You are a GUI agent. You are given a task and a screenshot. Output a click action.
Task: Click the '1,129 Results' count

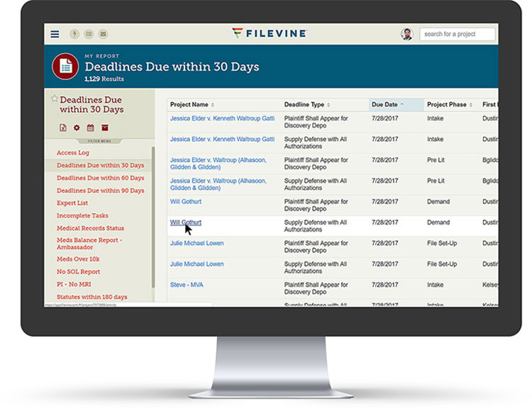[x=104, y=79]
